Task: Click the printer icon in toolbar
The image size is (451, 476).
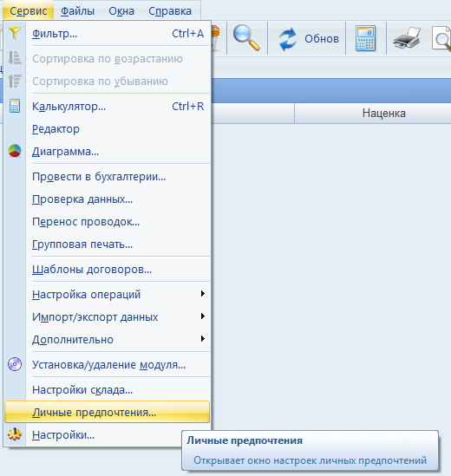Action: click(x=407, y=38)
